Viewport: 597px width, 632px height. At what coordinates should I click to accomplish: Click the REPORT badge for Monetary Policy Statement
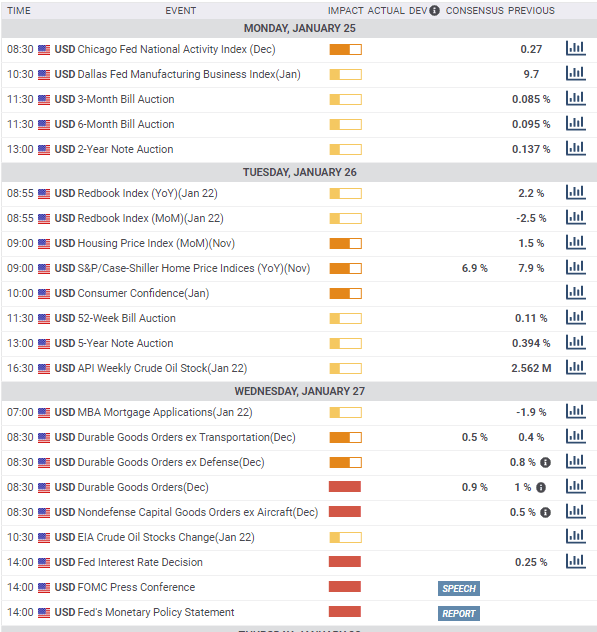coord(459,613)
